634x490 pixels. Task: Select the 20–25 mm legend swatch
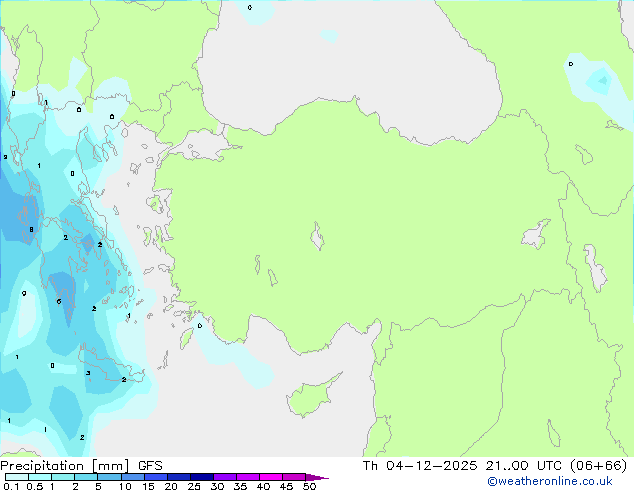178,477
